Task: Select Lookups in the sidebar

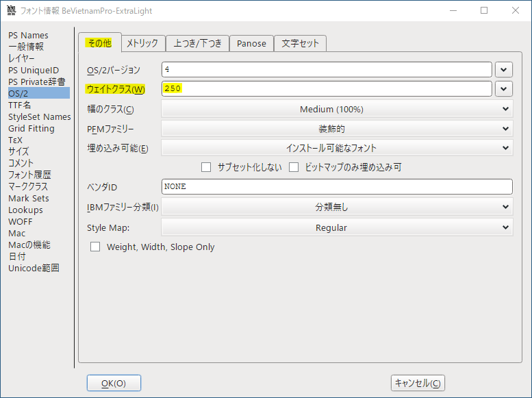Action: [25, 210]
